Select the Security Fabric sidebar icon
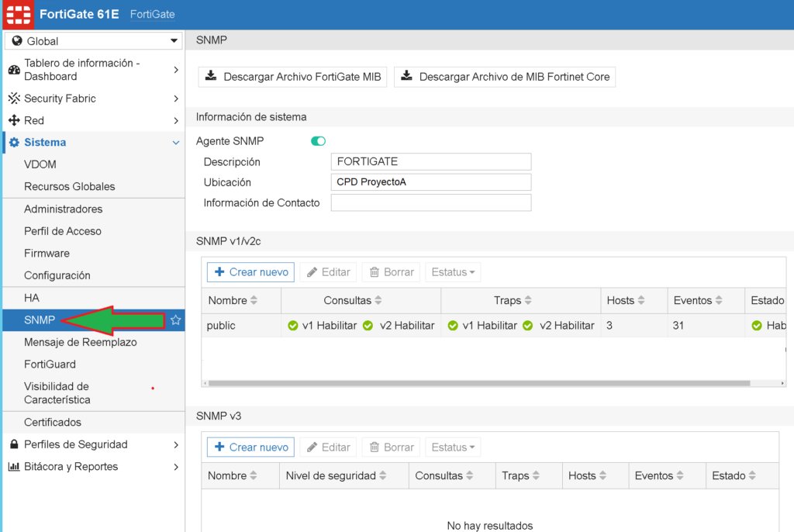The image size is (794, 532). tap(13, 98)
